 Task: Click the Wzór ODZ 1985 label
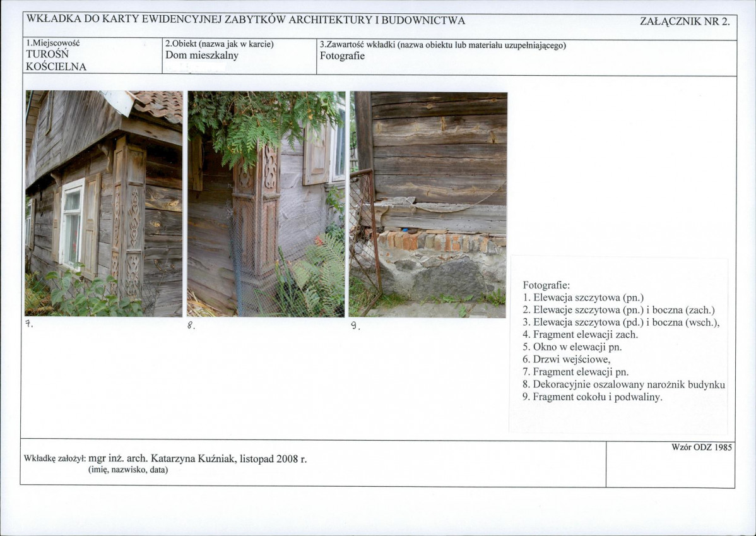point(702,447)
